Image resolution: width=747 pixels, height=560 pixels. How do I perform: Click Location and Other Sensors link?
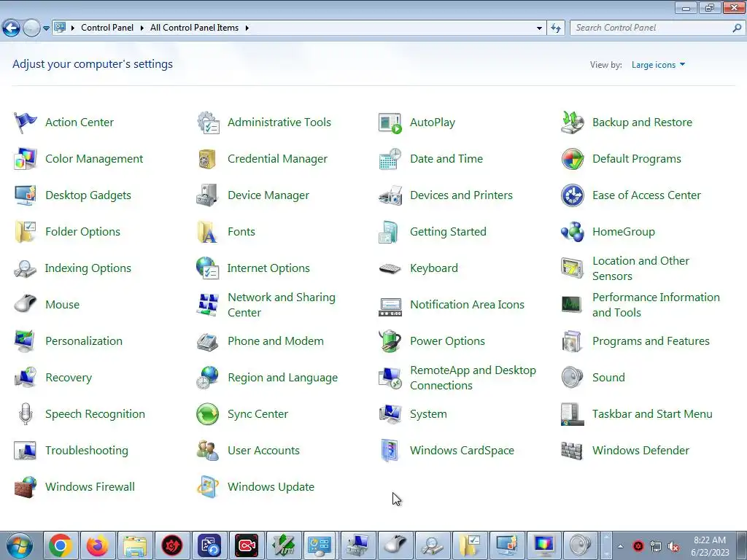pos(640,268)
